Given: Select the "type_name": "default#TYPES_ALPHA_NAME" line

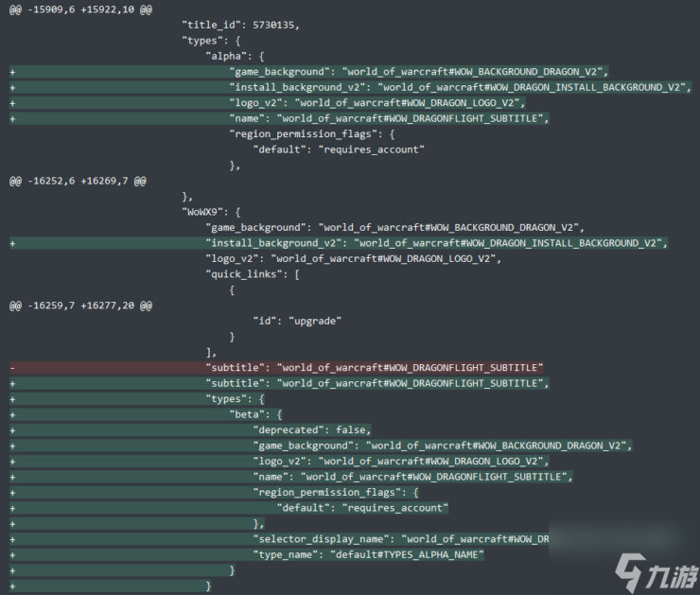Looking at the screenshot, I should pos(247,555).
